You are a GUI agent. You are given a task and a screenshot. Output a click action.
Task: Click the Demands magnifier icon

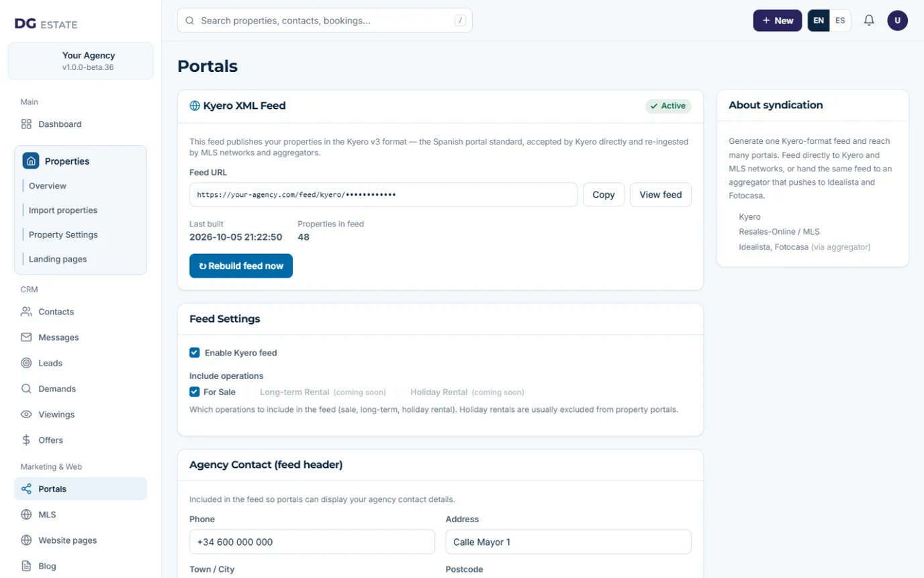point(26,388)
